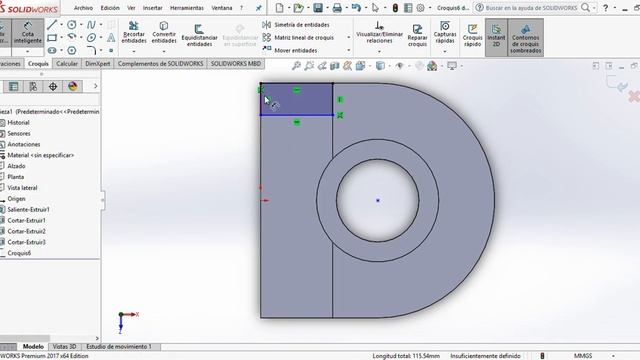Select the Spline sketch tool
Image resolution: width=640 pixels, height=360 pixels.
(91, 25)
